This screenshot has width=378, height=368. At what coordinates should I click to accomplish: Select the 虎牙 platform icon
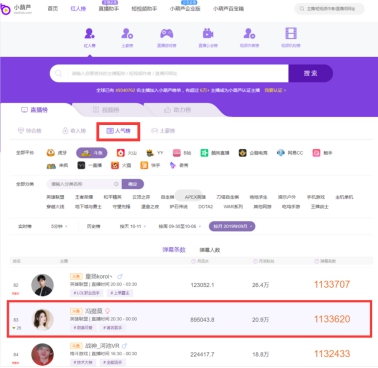pos(51,153)
